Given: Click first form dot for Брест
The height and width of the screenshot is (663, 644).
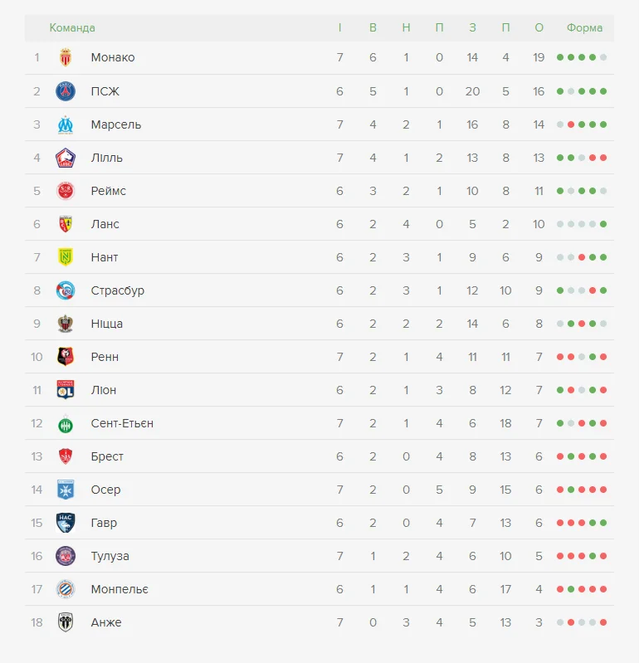Looking at the screenshot, I should [x=560, y=456].
